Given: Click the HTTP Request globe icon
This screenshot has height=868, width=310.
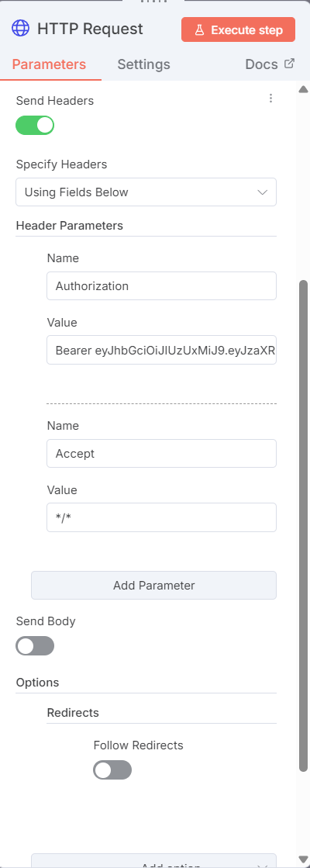Looking at the screenshot, I should [21, 28].
